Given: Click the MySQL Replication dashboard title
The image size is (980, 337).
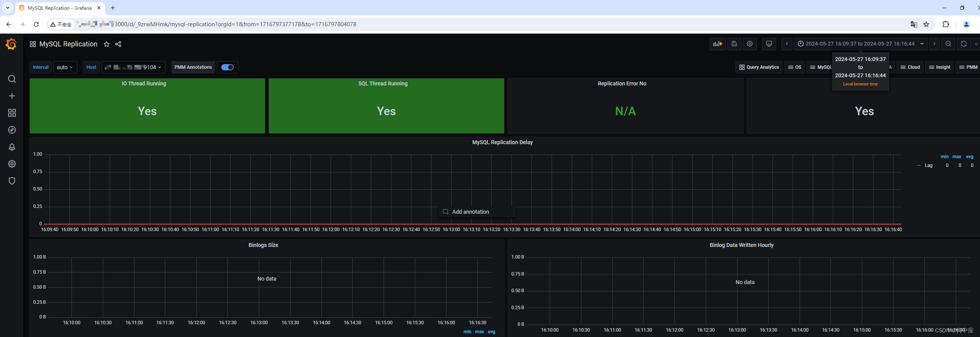Looking at the screenshot, I should [68, 44].
